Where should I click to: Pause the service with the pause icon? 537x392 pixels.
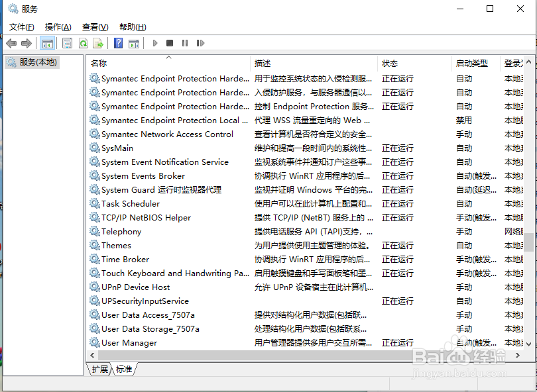click(x=185, y=43)
